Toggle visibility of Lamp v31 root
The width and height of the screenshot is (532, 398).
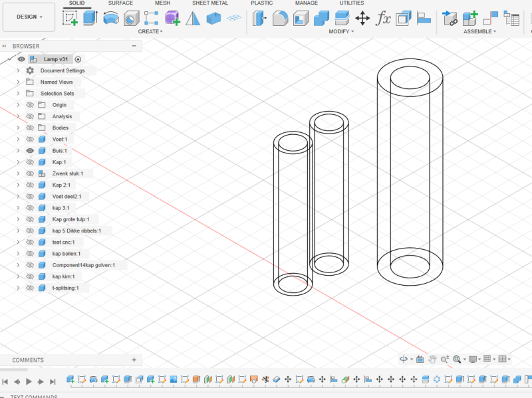(x=21, y=59)
